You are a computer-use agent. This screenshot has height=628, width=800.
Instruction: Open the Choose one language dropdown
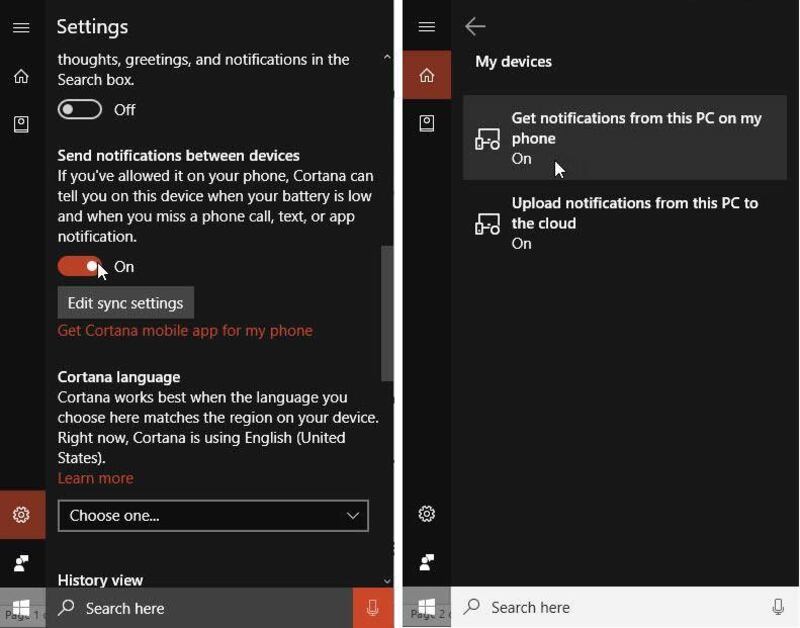click(213, 516)
